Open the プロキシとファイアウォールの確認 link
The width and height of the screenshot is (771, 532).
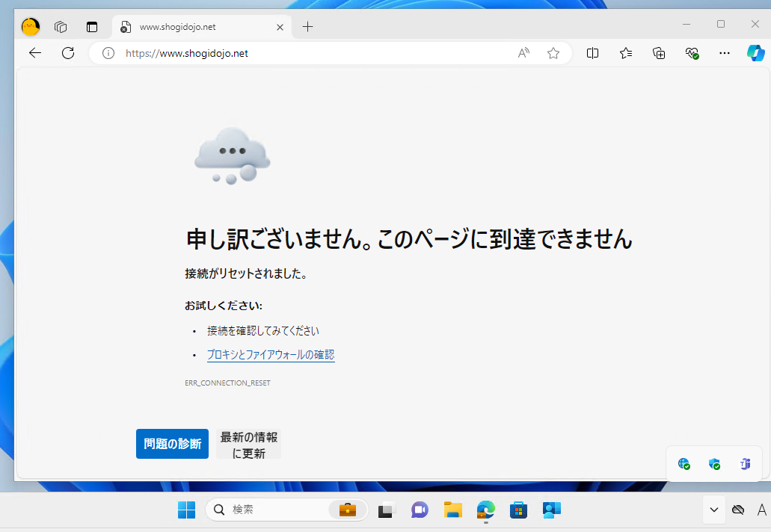tap(270, 355)
